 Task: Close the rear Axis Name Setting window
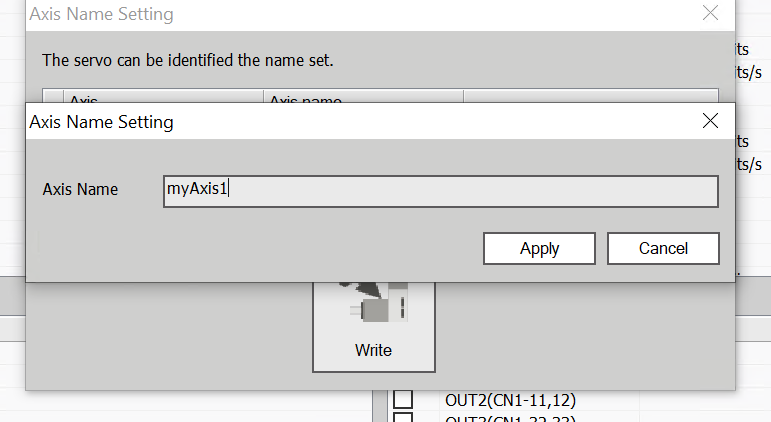click(710, 14)
